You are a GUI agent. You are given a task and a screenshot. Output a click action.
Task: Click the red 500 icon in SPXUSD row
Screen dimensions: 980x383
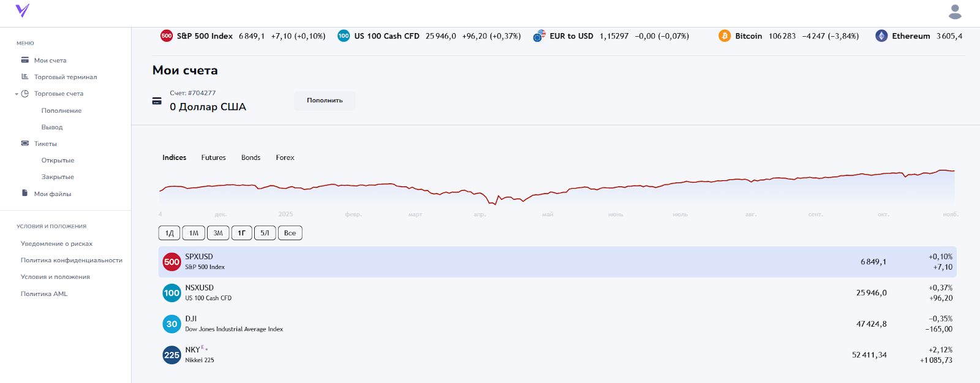click(x=171, y=262)
